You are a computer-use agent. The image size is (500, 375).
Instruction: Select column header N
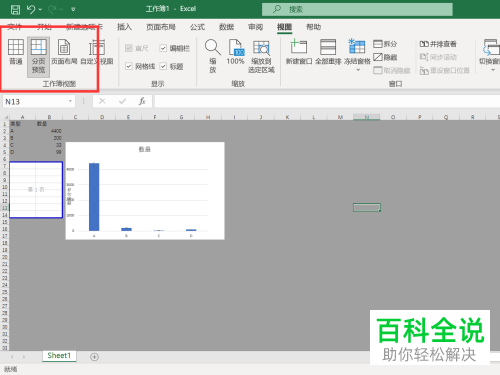pos(367,117)
